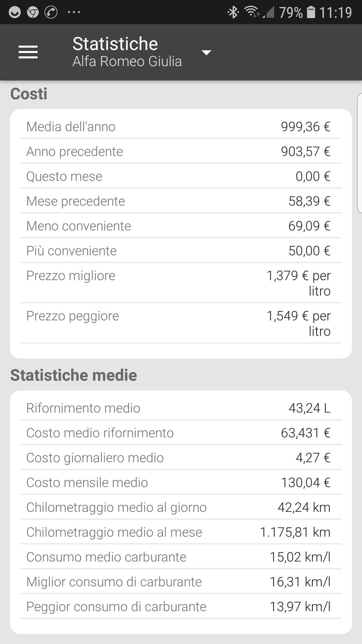Screen dimensions: 362x644
Task: Select the Prezzo migliore row
Action: tap(181, 283)
